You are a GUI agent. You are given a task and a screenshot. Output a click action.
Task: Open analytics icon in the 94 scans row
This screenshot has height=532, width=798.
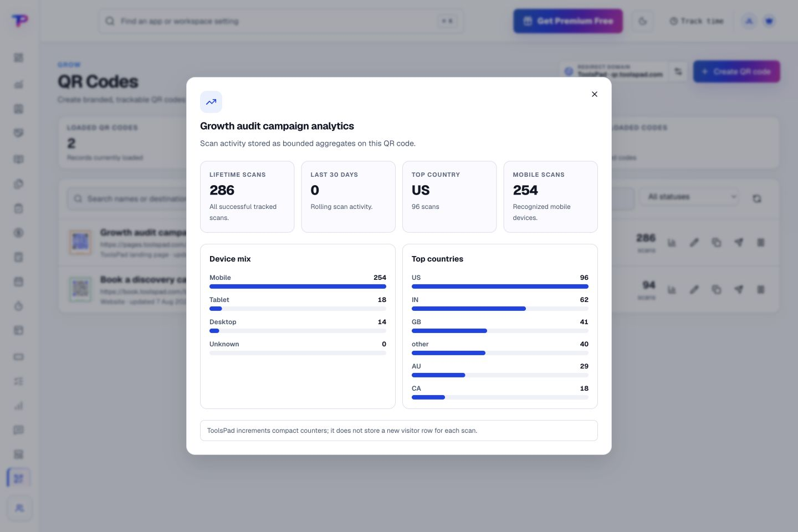[x=672, y=290]
